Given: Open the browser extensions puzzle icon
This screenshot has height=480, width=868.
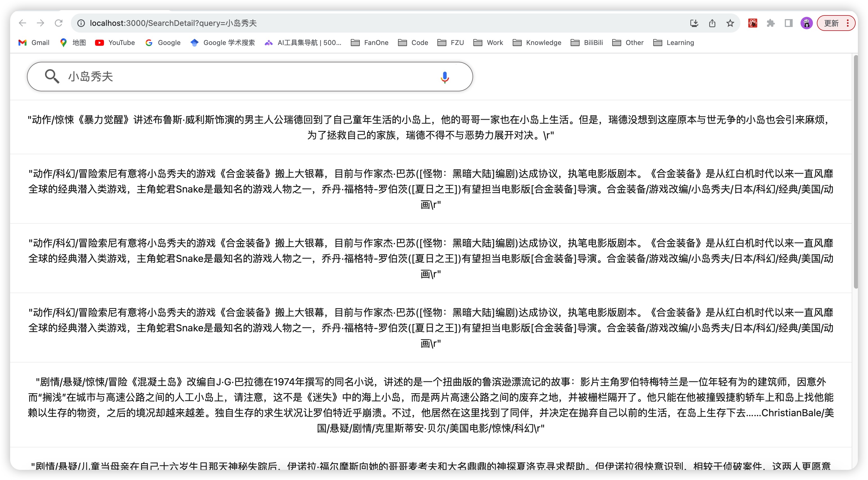Looking at the screenshot, I should point(771,23).
